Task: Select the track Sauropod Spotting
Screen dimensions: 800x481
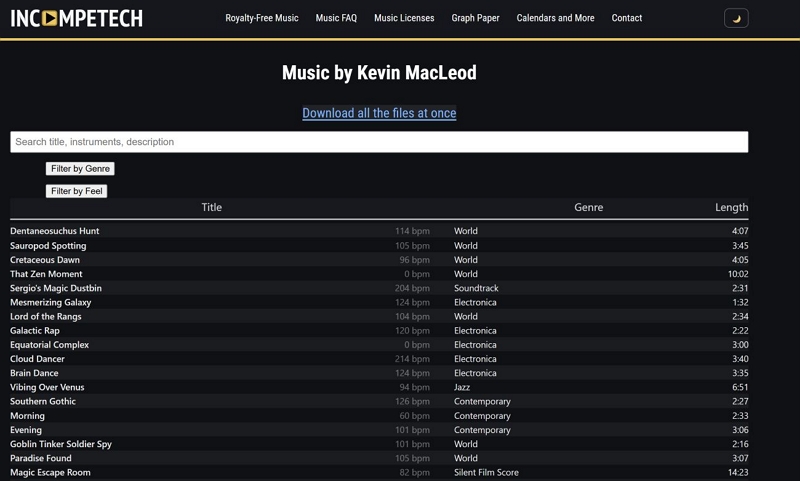Action: tap(48, 246)
